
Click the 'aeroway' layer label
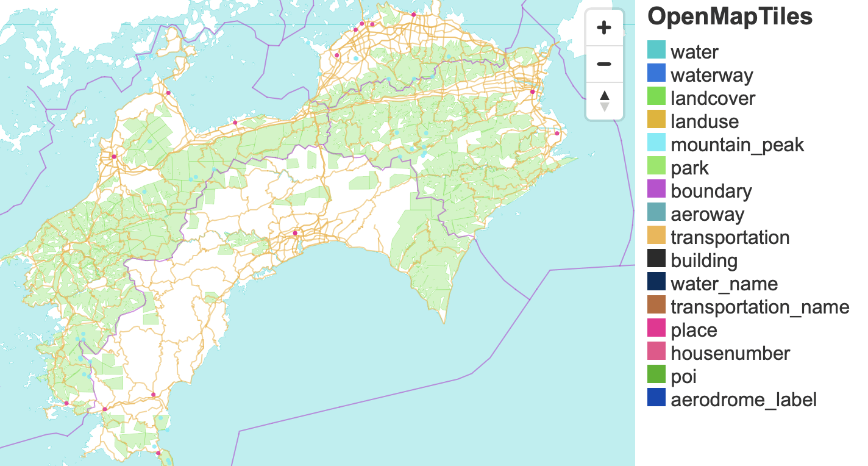click(707, 214)
